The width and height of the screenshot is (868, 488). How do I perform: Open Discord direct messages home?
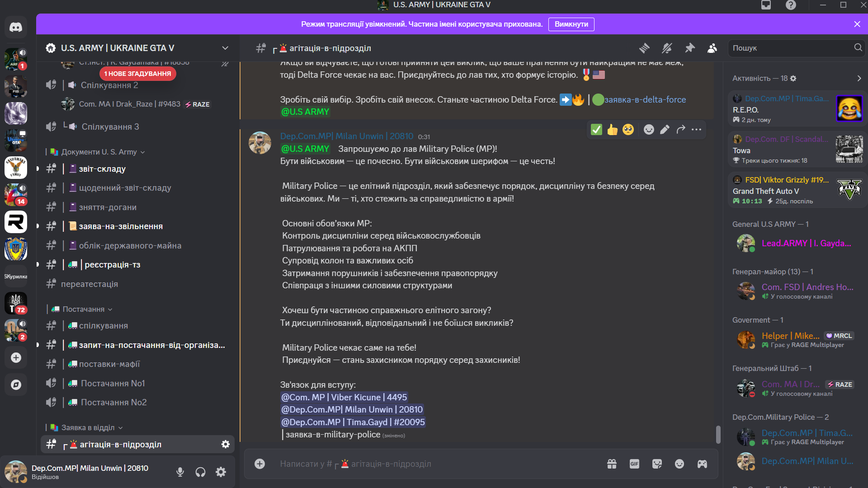[x=16, y=27]
